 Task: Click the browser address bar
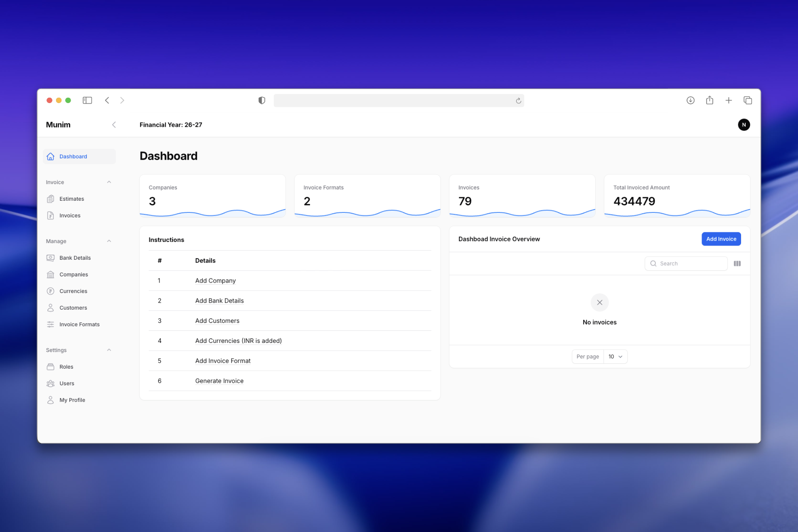coord(399,101)
